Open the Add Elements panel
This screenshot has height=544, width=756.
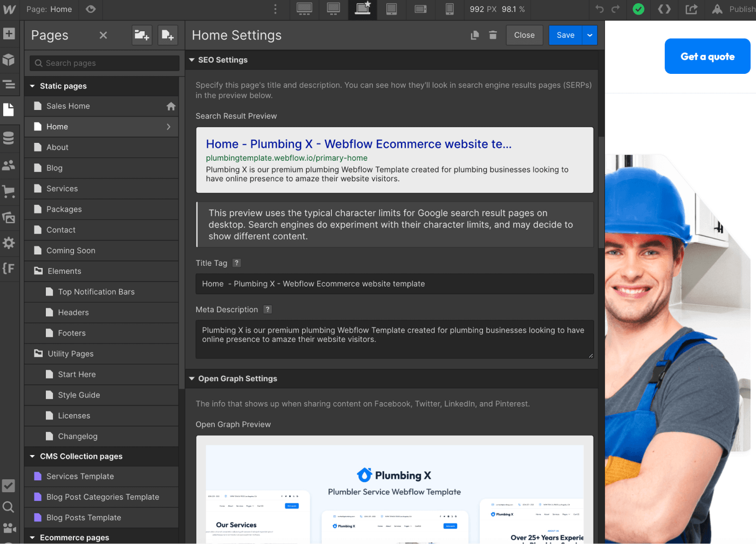pos(9,33)
